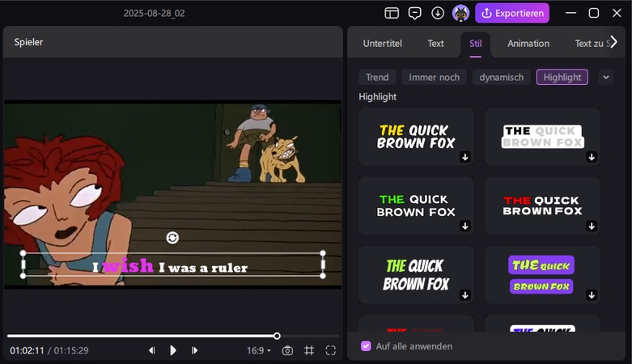Image resolution: width=632 pixels, height=364 pixels.
Task: Open the Animation tab
Action: pyautogui.click(x=528, y=44)
